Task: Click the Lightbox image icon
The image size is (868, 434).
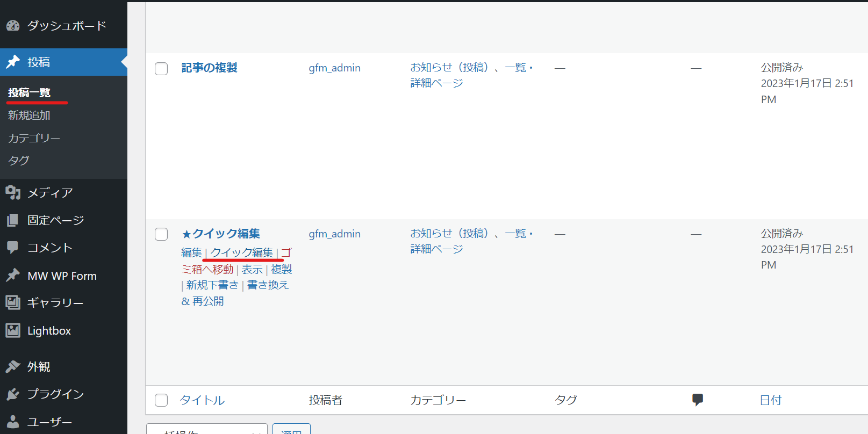Action: (13, 330)
